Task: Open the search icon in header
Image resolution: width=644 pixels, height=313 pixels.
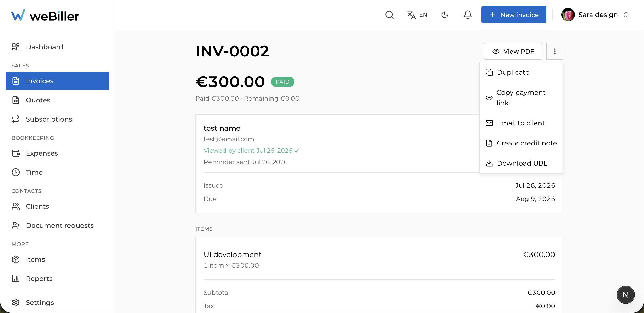Action: [389, 15]
